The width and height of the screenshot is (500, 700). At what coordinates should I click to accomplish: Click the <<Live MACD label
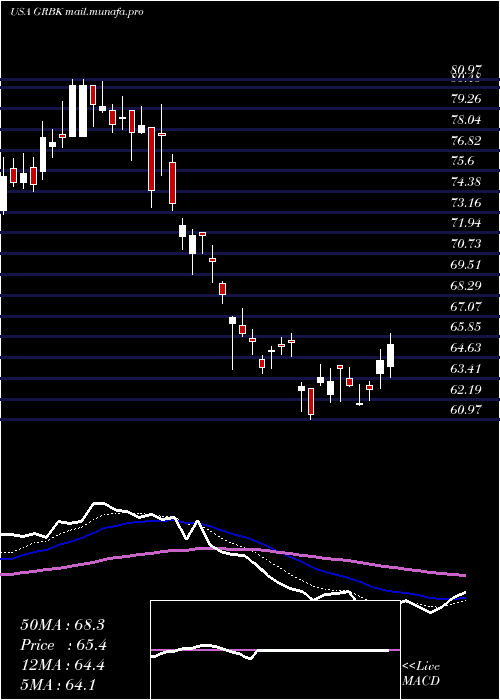[x=421, y=674]
